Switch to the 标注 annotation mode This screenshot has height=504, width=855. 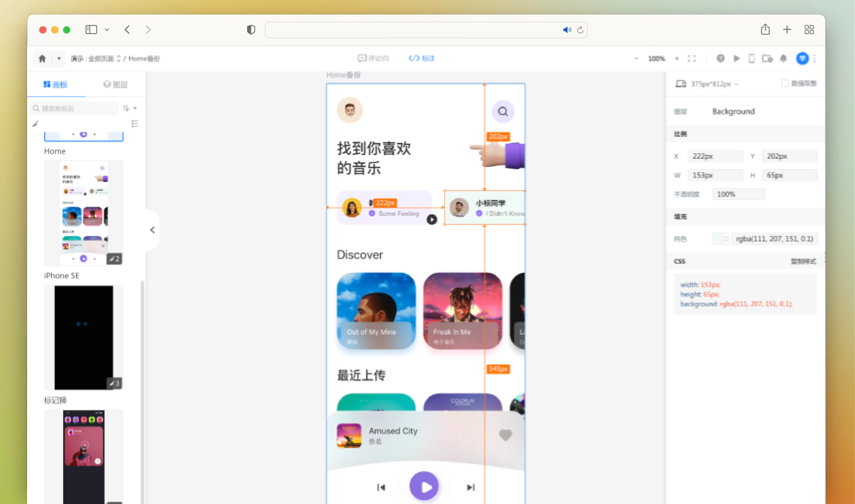[x=421, y=59]
